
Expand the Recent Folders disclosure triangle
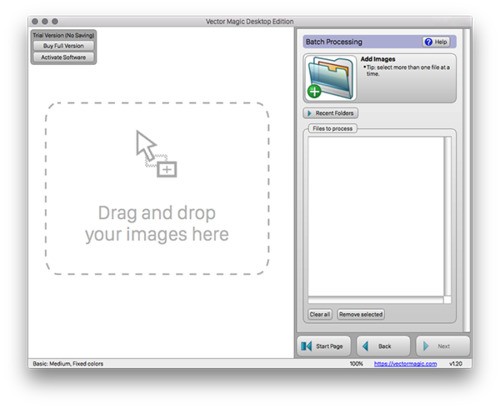click(309, 113)
